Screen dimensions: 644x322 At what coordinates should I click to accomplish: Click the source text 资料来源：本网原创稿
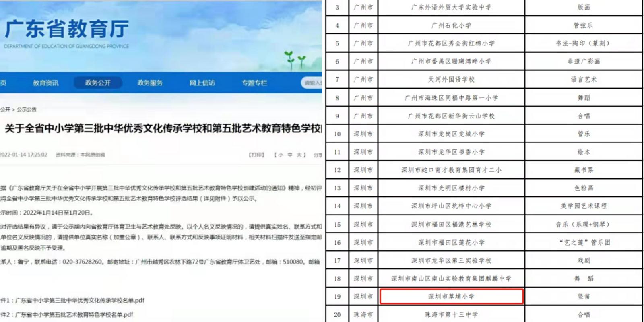[x=80, y=155]
